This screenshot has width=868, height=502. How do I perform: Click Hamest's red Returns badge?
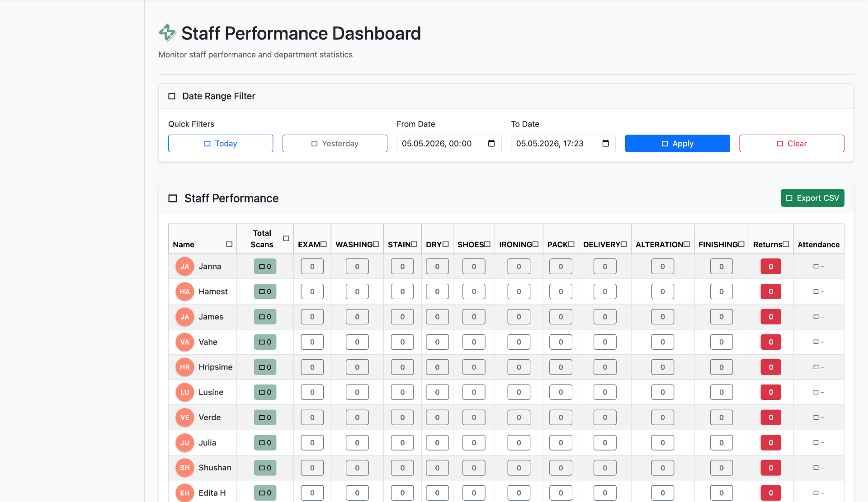point(771,292)
